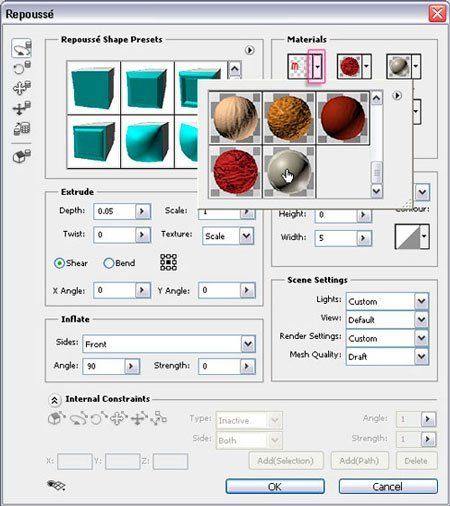450x506 pixels.
Task: Open the View dropdown
Action: click(421, 320)
